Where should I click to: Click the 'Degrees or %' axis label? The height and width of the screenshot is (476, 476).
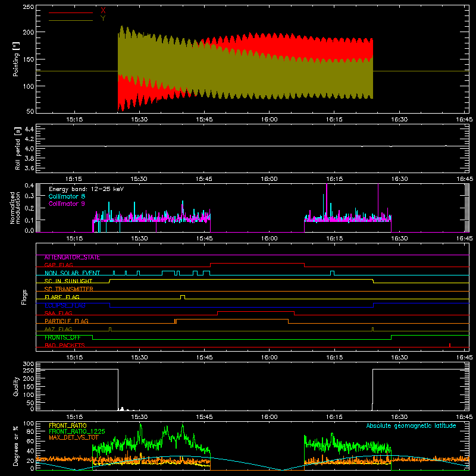pos(16,446)
